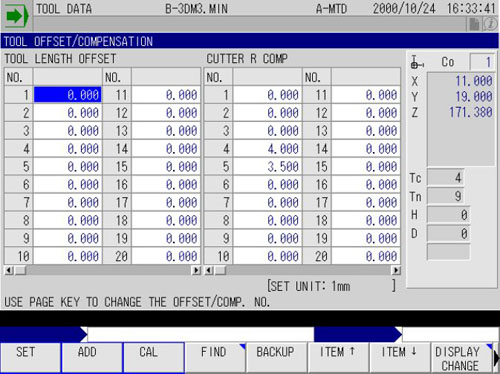Select cutter R comp No. 13 value

pyautogui.click(x=366, y=131)
